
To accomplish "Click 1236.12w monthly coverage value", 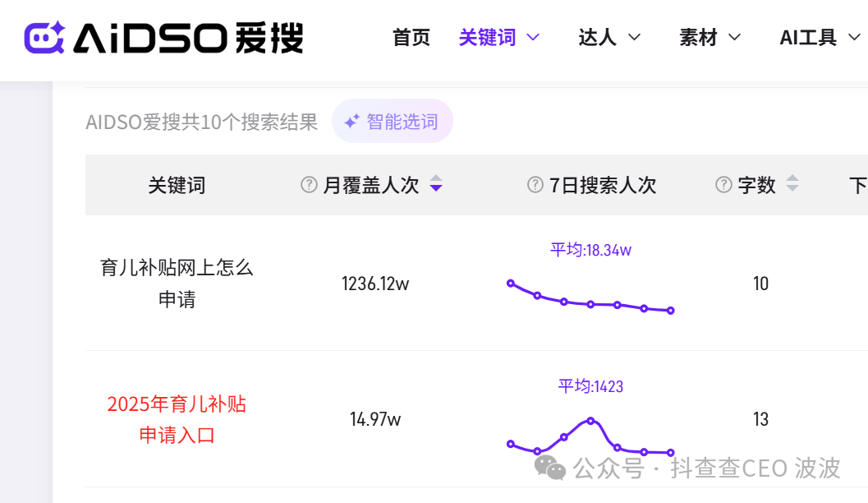I will (375, 284).
